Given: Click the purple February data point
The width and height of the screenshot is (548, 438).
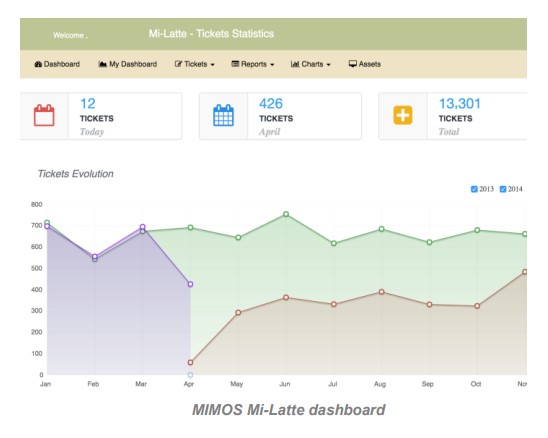Looking at the screenshot, I should coord(95,257).
